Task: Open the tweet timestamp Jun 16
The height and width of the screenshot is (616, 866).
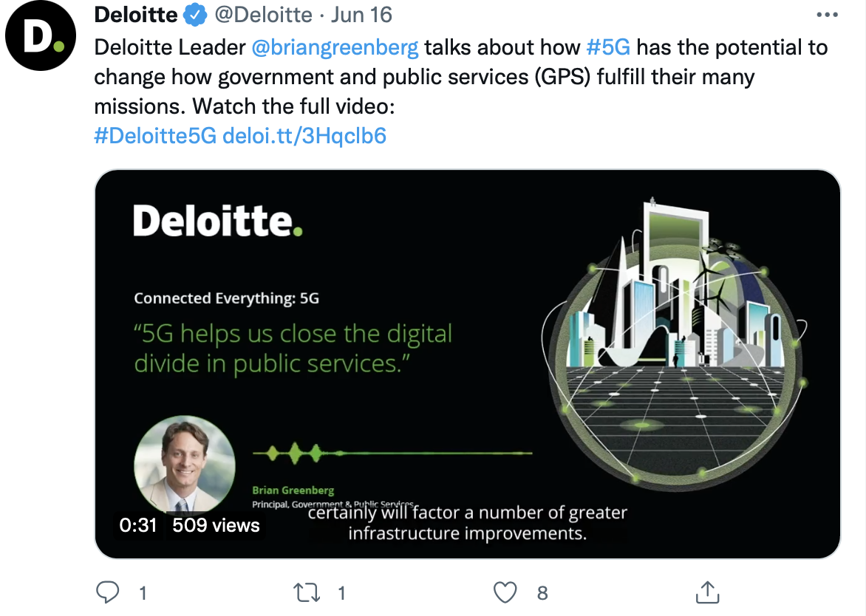Action: pyautogui.click(x=361, y=14)
